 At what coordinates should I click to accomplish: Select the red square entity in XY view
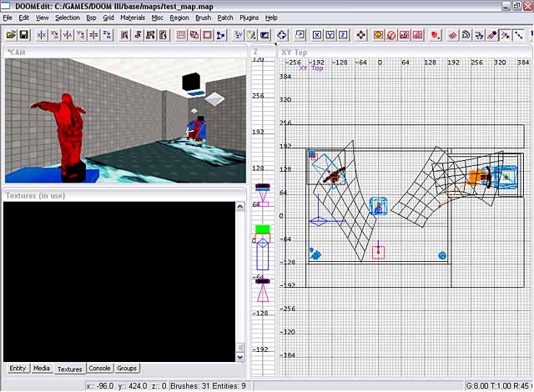[378, 252]
